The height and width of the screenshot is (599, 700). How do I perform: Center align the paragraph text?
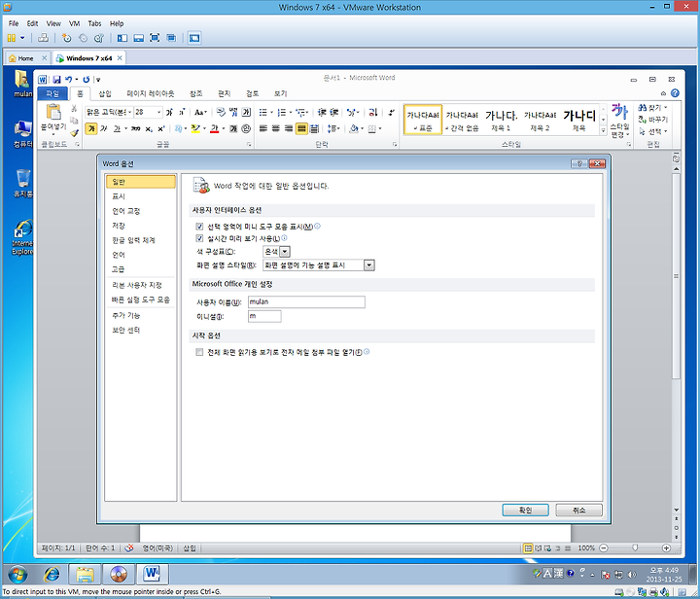[276, 129]
